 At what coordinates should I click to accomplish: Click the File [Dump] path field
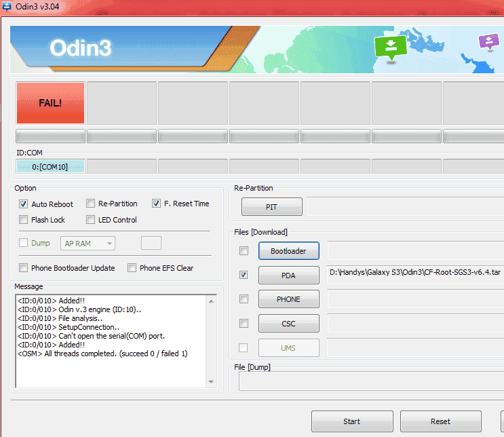(371, 381)
